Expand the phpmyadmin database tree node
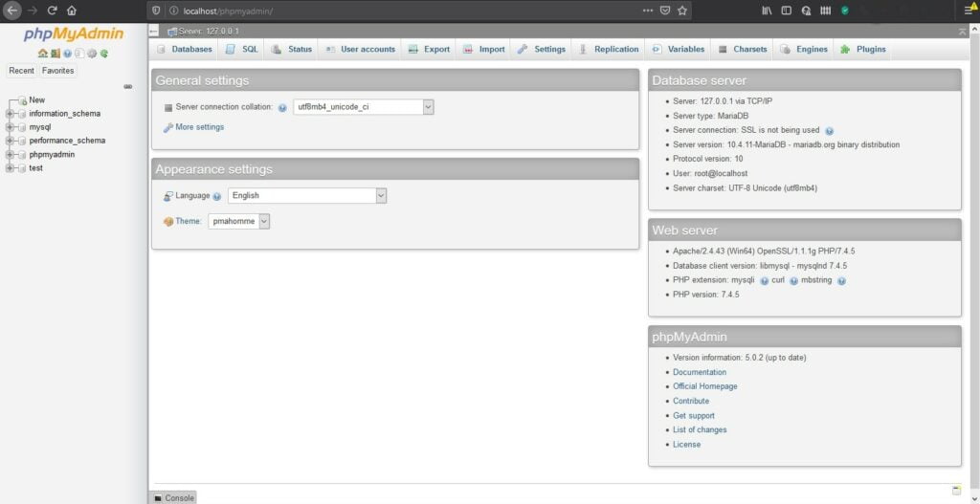The width and height of the screenshot is (980, 504). click(10, 155)
